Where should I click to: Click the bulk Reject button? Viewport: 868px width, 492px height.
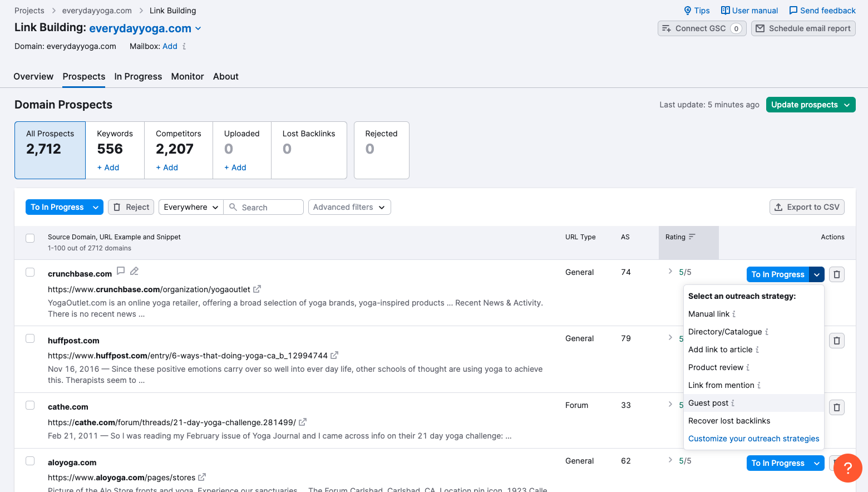131,207
